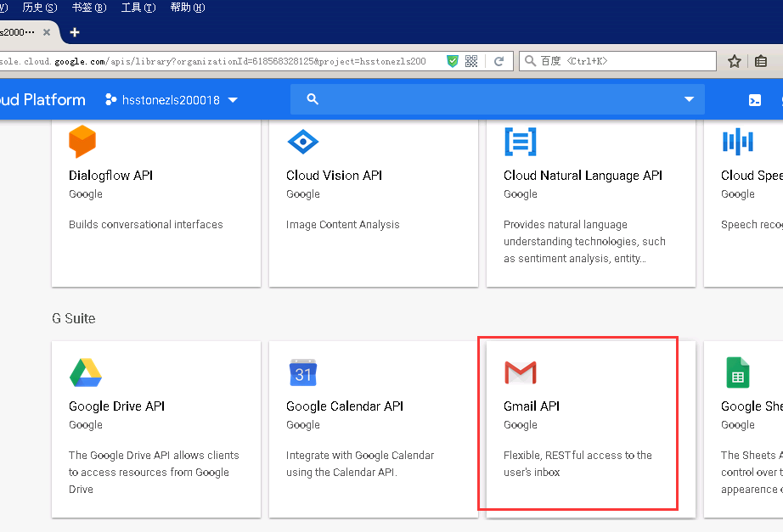This screenshot has height=532, width=783.
Task: Click Baidu search magnifier icon
Action: point(530,61)
